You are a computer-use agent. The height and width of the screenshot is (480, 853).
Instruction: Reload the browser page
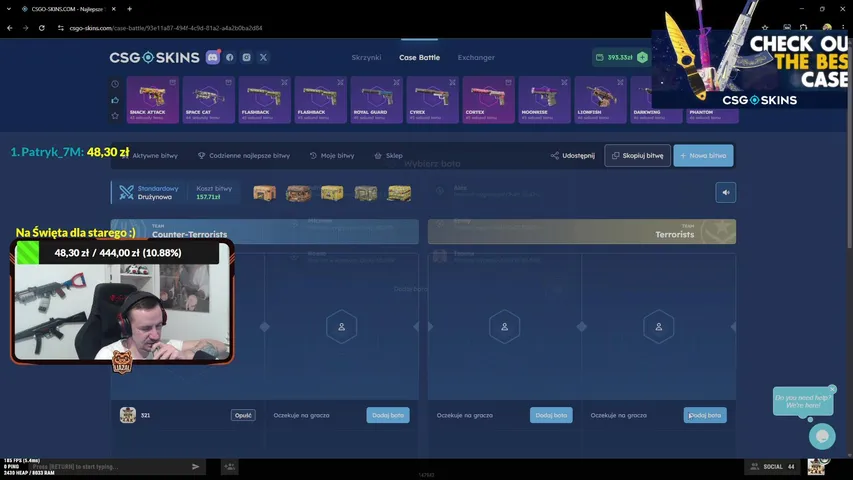point(41,28)
